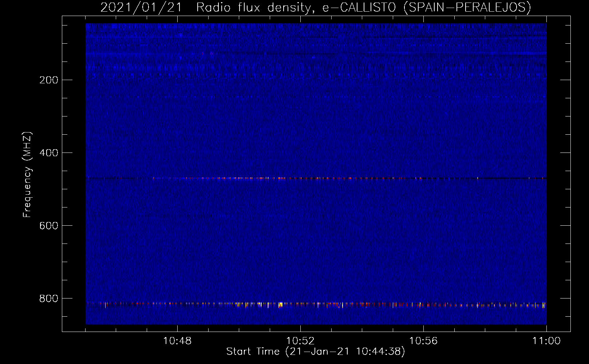Click the 10:48 time tick label
This screenshot has height=364, width=589.
177,341
